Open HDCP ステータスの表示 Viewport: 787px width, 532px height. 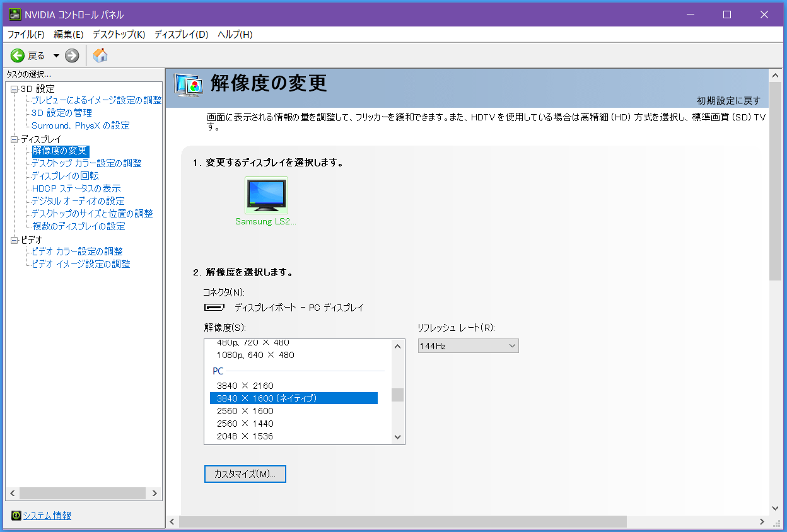(76, 188)
